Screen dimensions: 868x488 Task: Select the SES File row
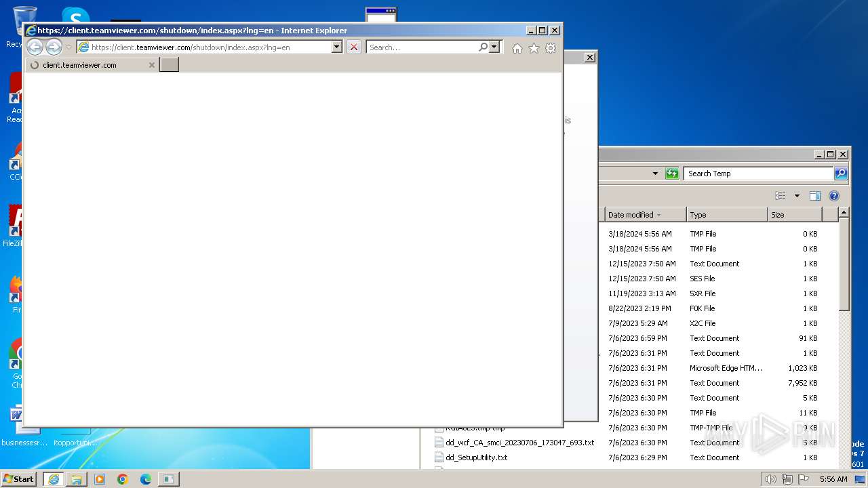pos(712,279)
